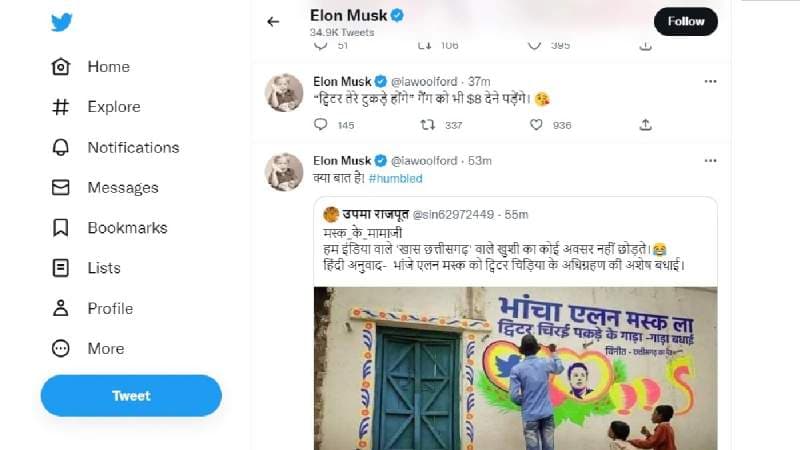Screen dimensions: 800x450
Task: Click the Twitter bird logo
Action: tap(62, 23)
